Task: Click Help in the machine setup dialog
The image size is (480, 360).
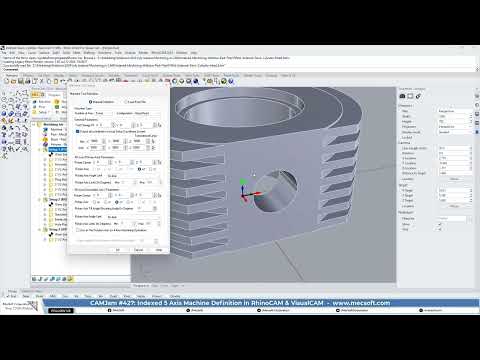Action: tap(159, 250)
